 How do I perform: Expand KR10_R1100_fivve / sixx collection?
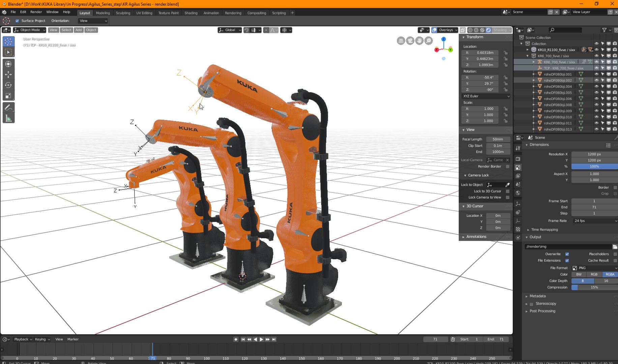(x=528, y=50)
